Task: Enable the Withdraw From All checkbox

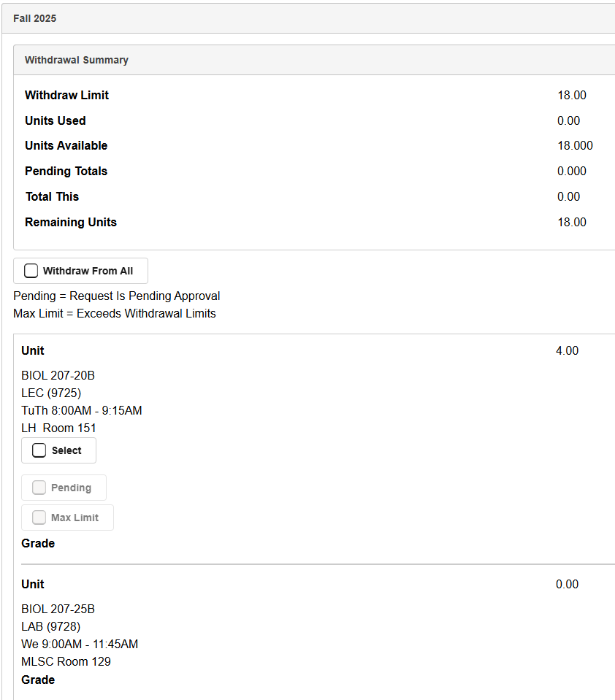Action: 31,270
